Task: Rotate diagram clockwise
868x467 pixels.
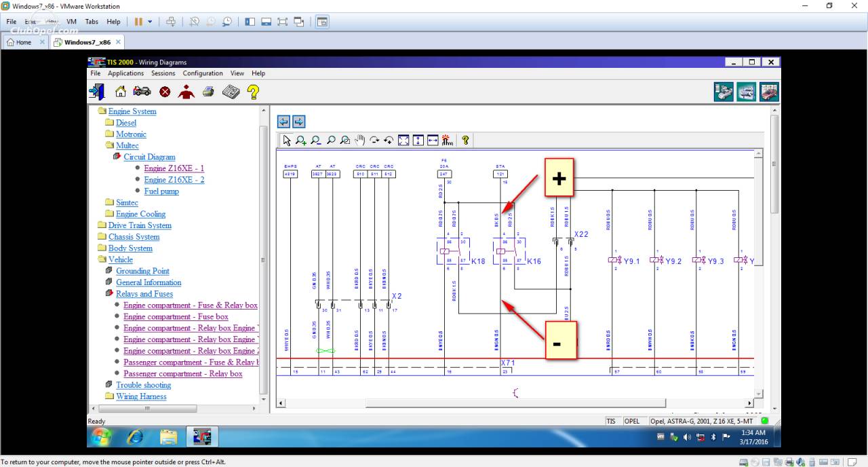Action: 374,141
